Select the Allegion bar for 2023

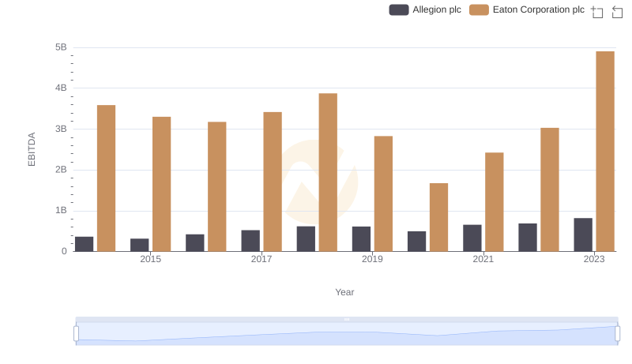(583, 235)
